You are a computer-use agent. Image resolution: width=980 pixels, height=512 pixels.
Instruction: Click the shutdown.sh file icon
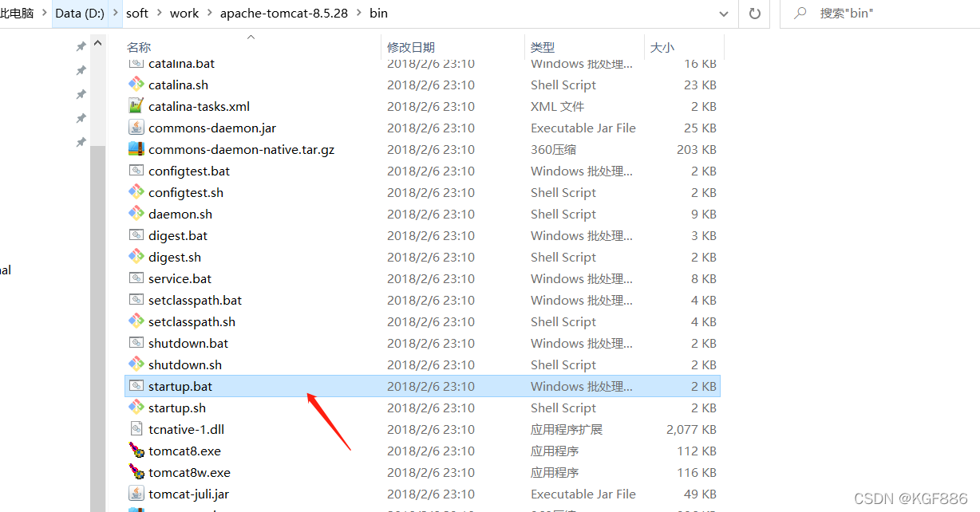pos(136,364)
